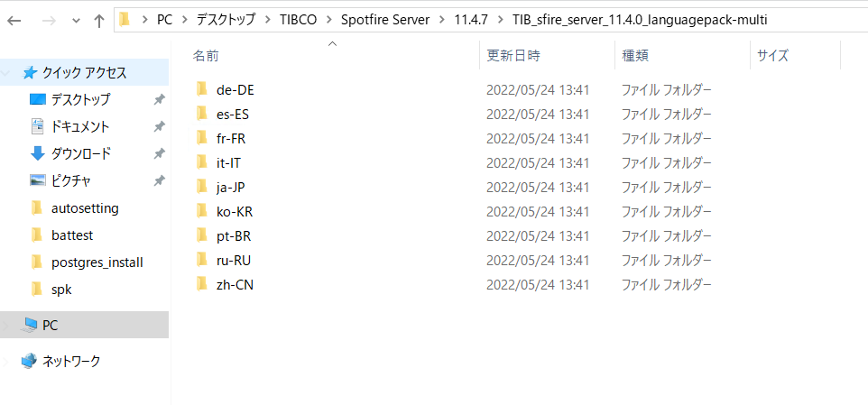Select Spotfire Server in the address bar path
This screenshot has width=868, height=405.
pyautogui.click(x=385, y=20)
